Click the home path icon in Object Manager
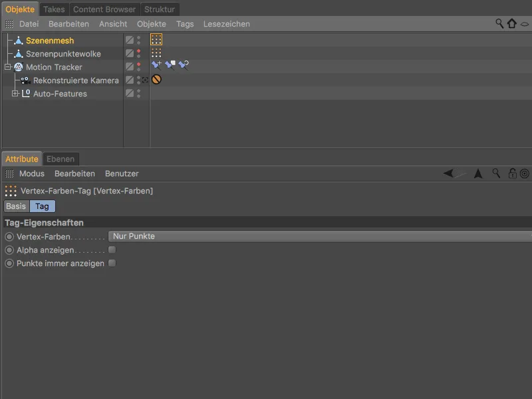 [x=511, y=23]
